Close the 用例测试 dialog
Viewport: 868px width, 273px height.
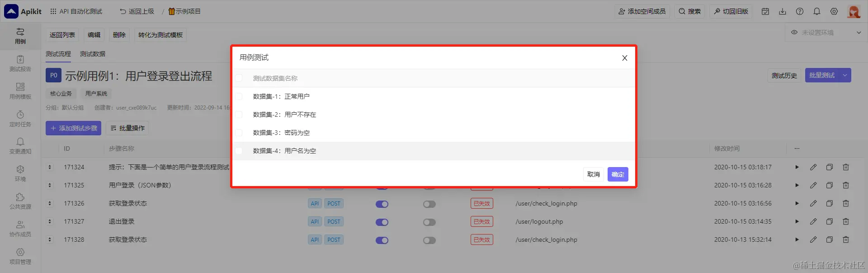[625, 58]
